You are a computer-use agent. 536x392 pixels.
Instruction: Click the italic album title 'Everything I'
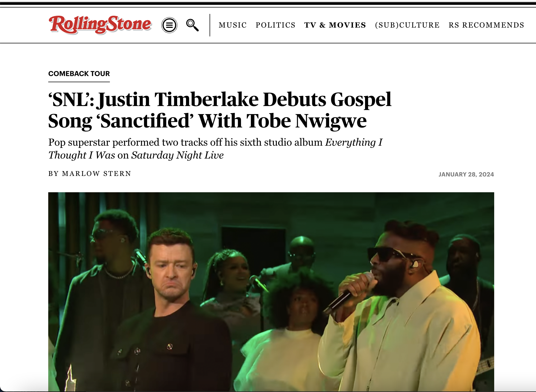click(354, 142)
